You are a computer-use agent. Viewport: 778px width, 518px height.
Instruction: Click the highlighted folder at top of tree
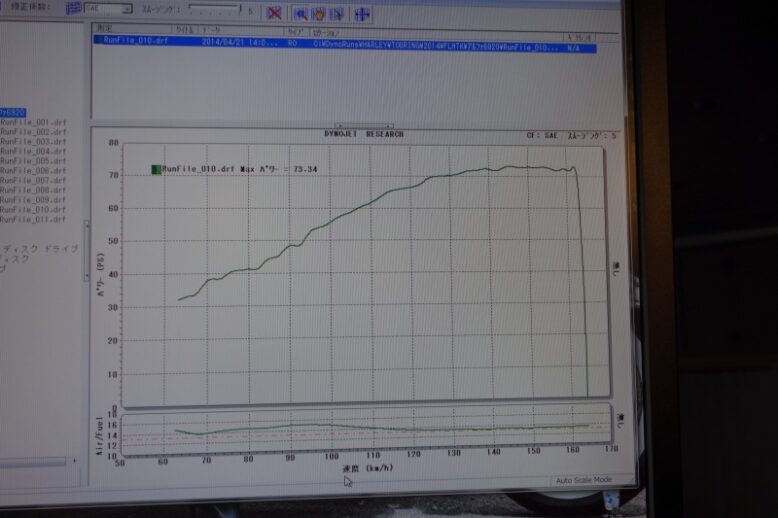(12, 112)
